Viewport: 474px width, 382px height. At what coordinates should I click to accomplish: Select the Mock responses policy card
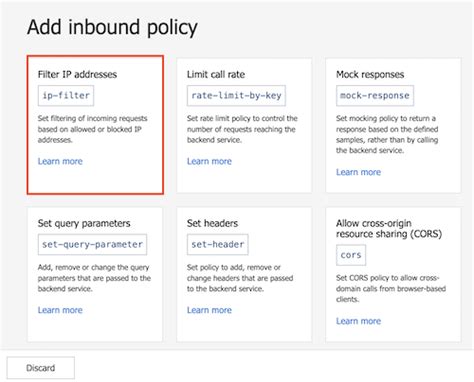(x=393, y=125)
